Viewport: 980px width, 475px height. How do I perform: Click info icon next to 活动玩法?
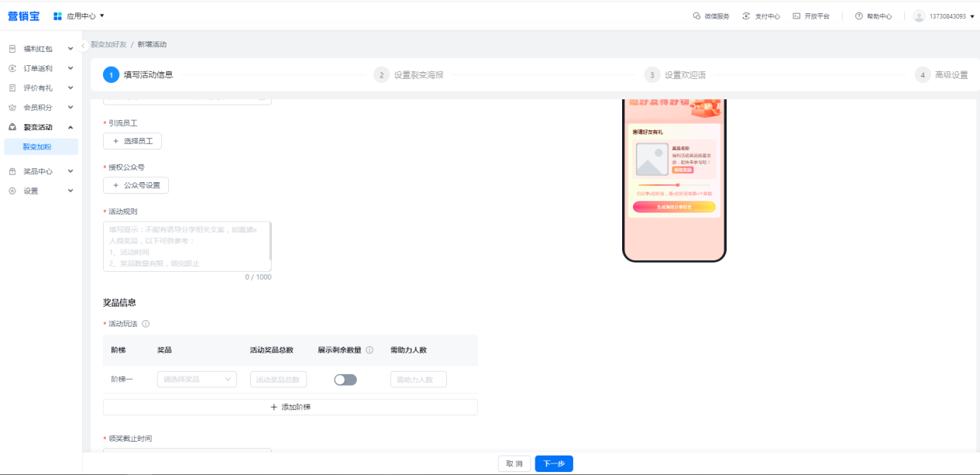pyautogui.click(x=146, y=324)
